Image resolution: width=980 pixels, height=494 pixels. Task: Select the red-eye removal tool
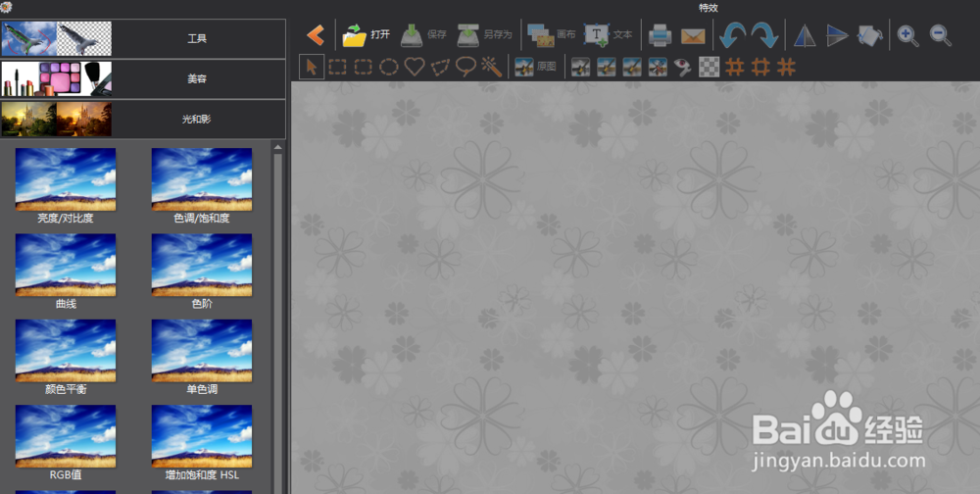click(682, 68)
